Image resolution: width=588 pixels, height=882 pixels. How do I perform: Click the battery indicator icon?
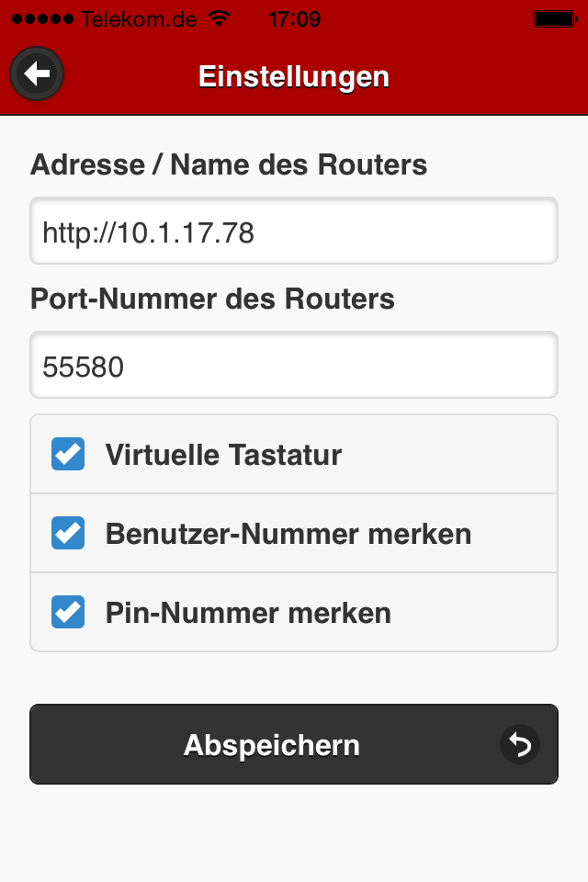(554, 18)
